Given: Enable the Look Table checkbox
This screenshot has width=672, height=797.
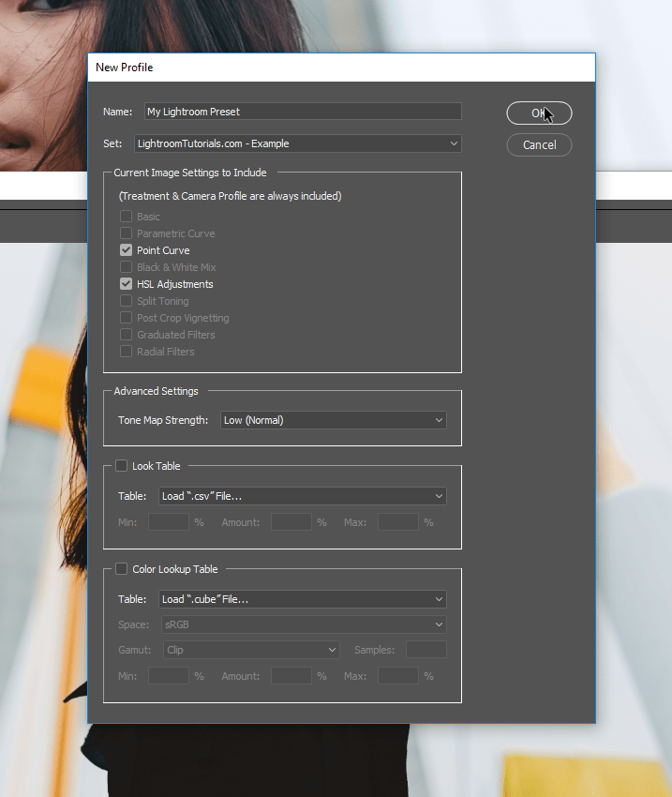Looking at the screenshot, I should tap(122, 466).
